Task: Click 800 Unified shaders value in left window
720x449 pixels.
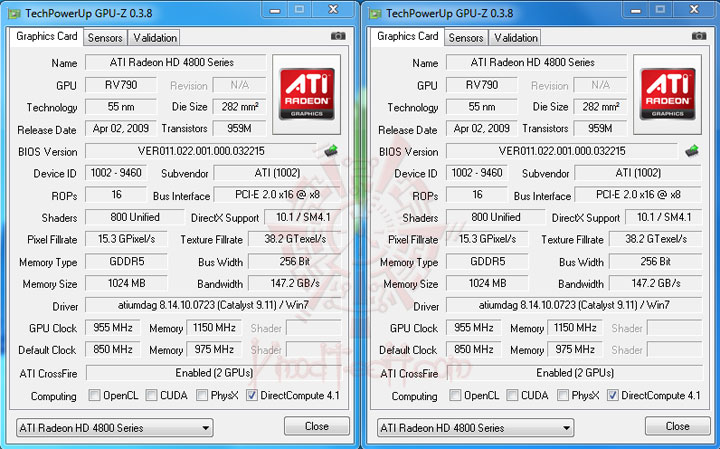Action: click(135, 217)
